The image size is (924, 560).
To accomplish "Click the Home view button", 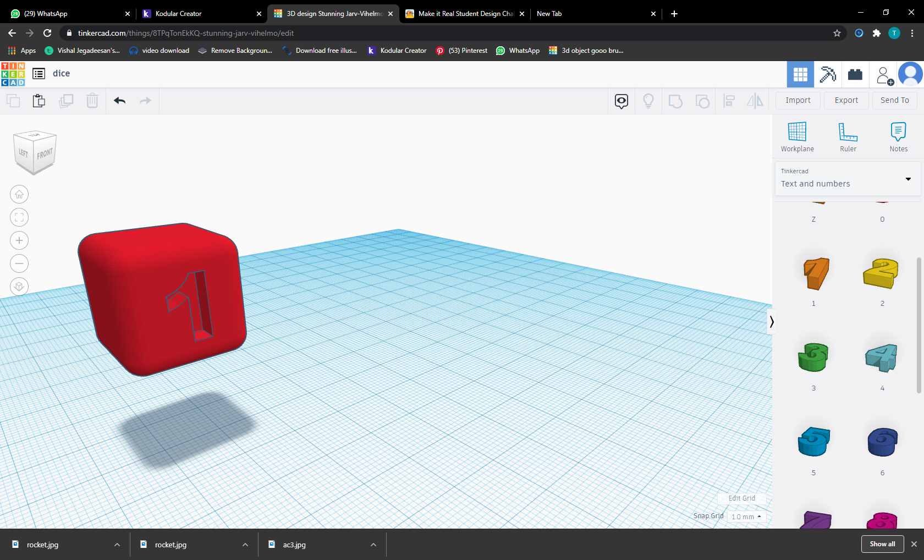I will (19, 194).
